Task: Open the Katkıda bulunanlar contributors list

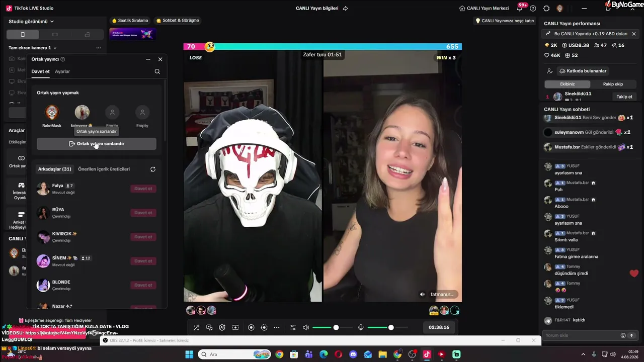Action: pyautogui.click(x=583, y=71)
